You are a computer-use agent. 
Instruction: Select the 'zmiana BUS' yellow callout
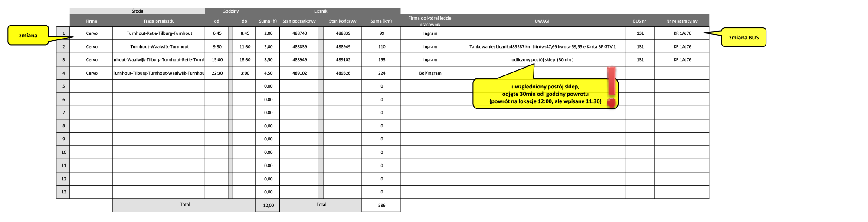[x=744, y=38]
